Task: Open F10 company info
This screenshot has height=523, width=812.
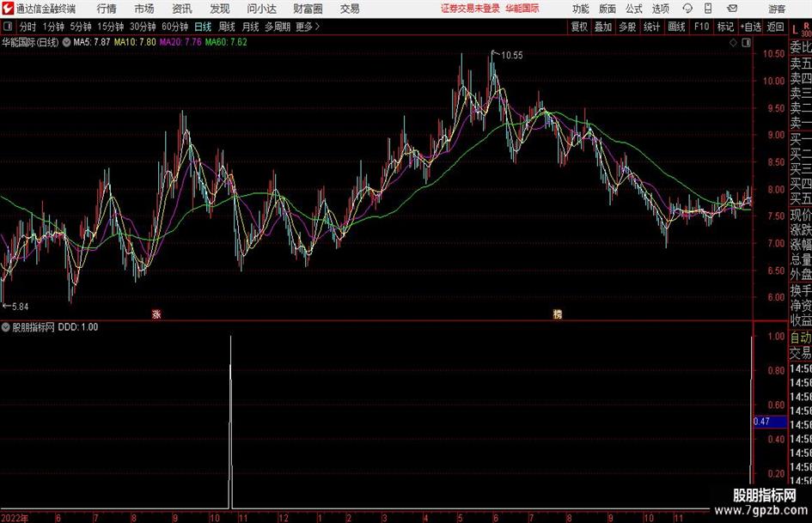Action: tap(701, 27)
